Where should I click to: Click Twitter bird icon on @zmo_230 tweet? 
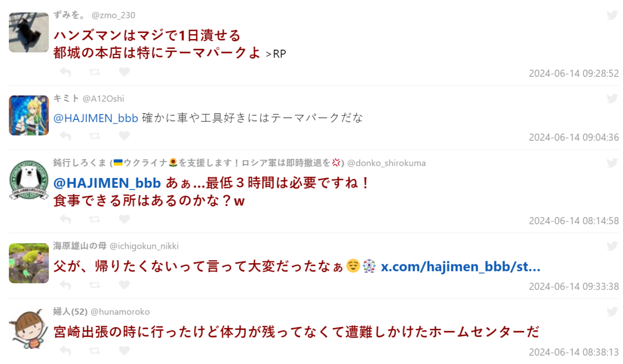coord(612,15)
